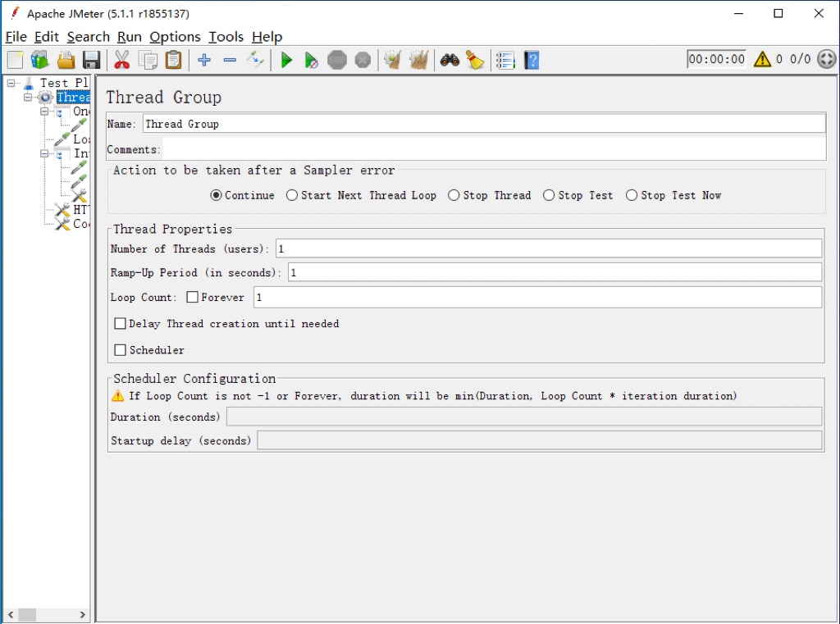
Task: Select the Test Plan flask icon in tree
Action: pos(29,83)
